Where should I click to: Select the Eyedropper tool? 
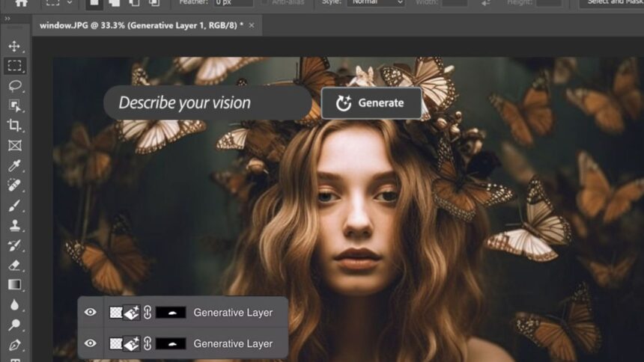point(14,165)
